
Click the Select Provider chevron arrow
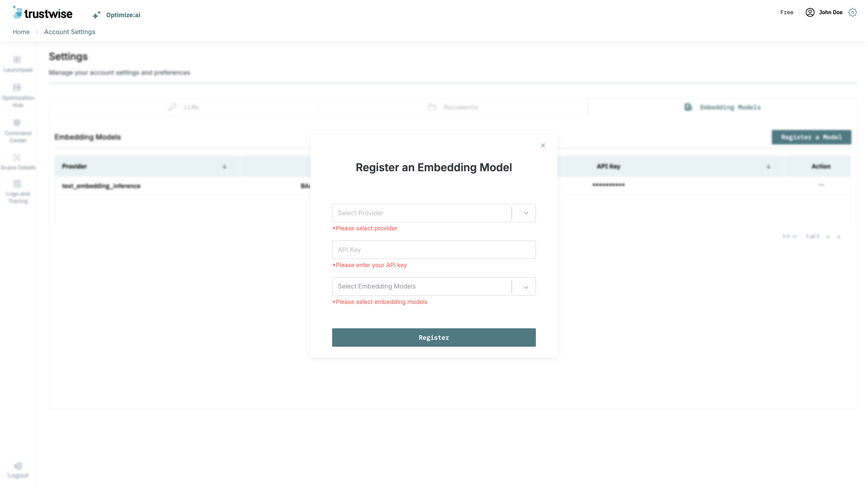(x=526, y=213)
